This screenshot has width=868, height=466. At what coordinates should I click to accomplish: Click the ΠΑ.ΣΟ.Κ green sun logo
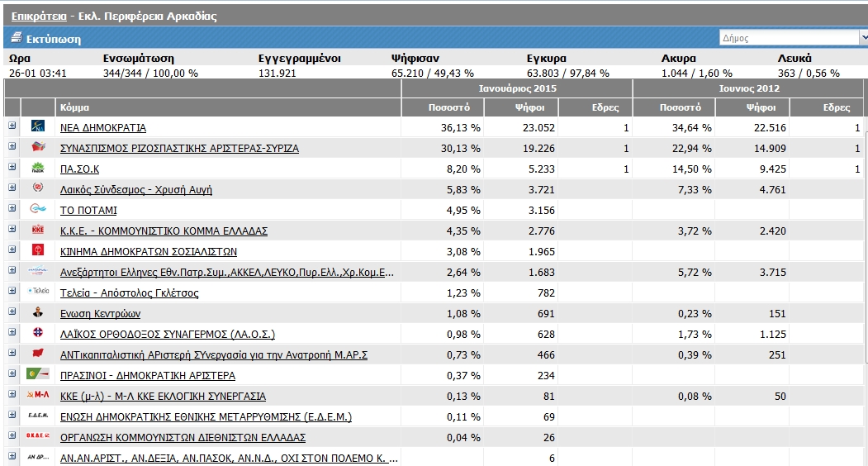tap(38, 169)
